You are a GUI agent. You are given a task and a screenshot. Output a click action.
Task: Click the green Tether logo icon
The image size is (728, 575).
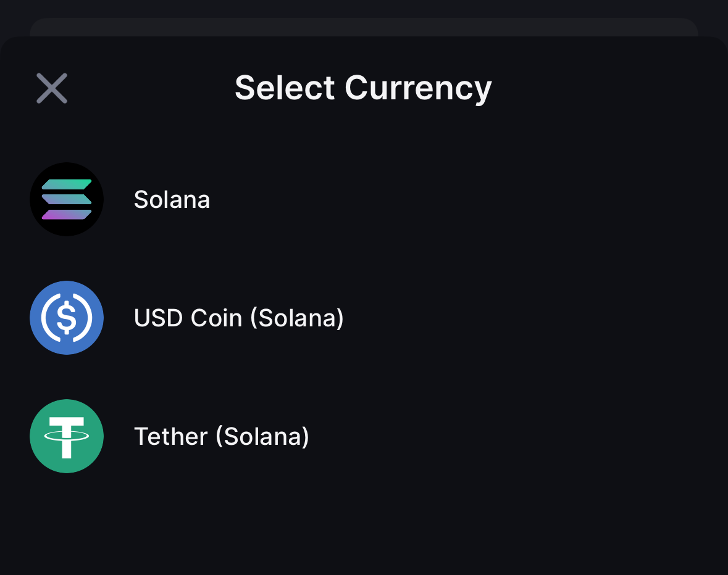coord(67,436)
